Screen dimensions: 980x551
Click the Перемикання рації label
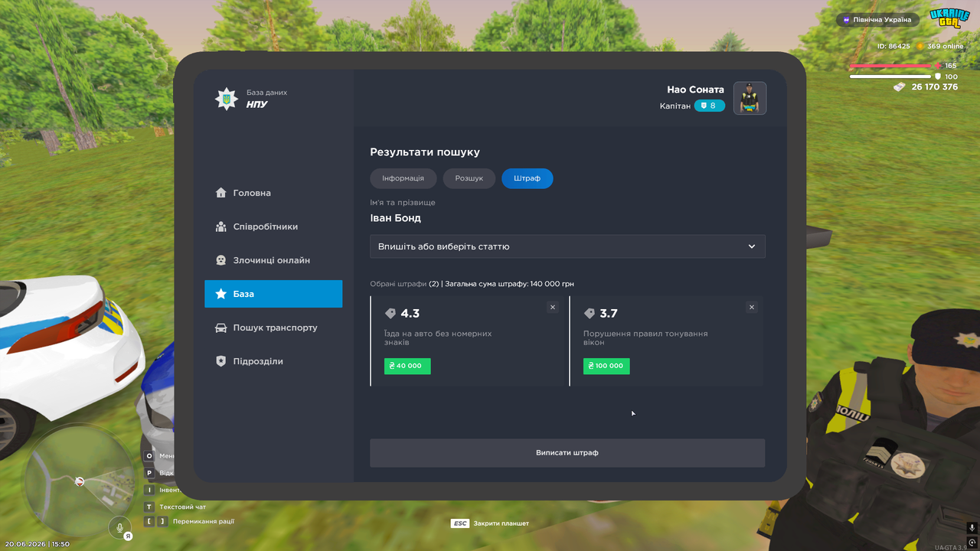pyautogui.click(x=204, y=521)
